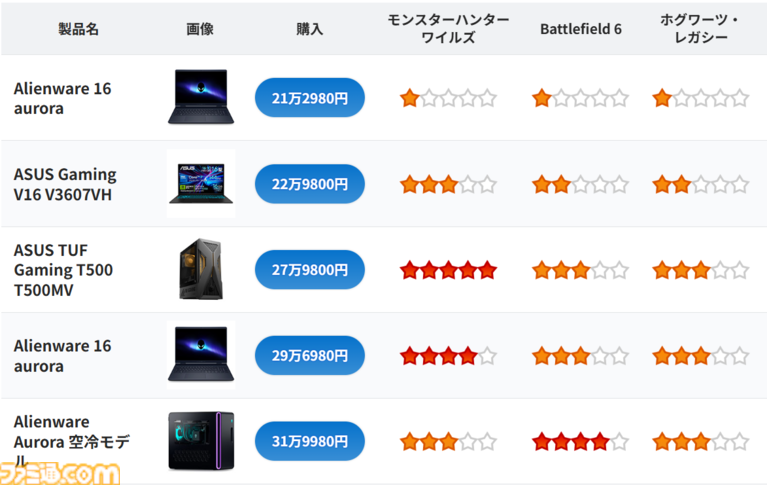Click ASUS Gaming V16's Hogwarts Legacy star rating
767x485 pixels.
[700, 184]
